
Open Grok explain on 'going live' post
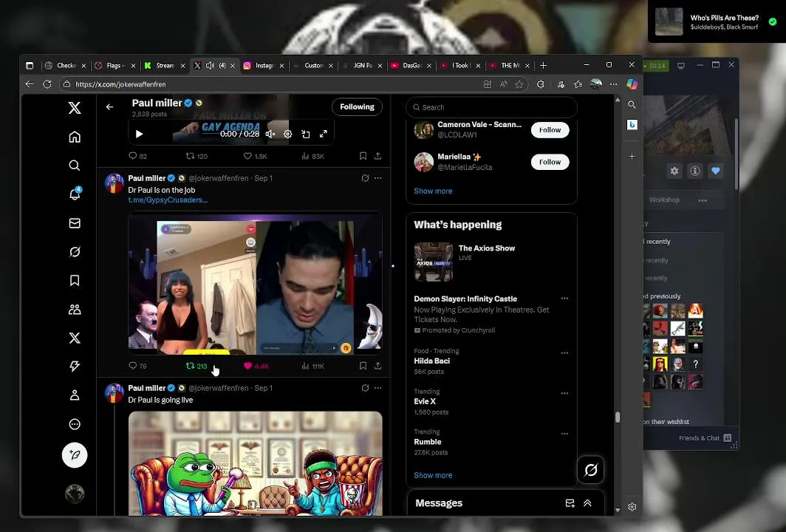(366, 388)
